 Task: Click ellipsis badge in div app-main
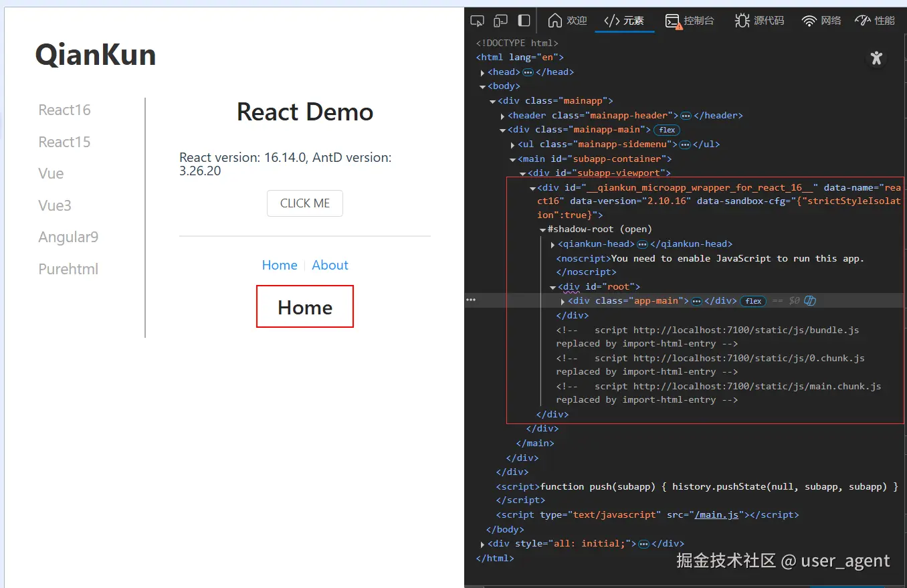pyautogui.click(x=696, y=301)
